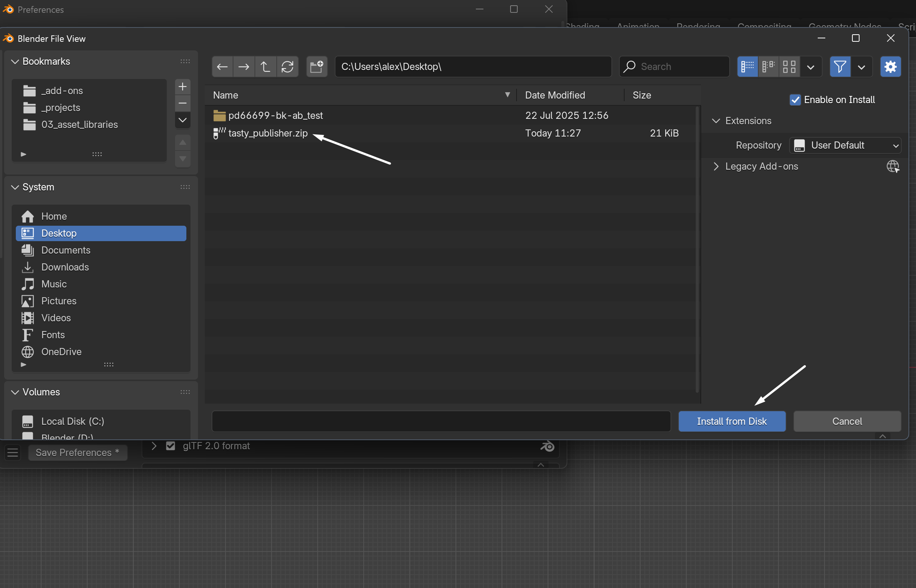916x588 pixels.
Task: Open the Videos folder
Action: [x=101, y=318]
